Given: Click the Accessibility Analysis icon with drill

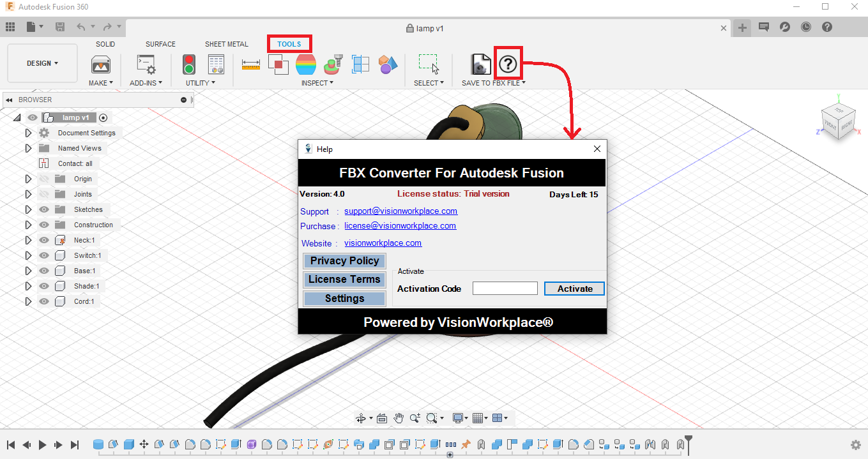Looking at the screenshot, I should pos(333,64).
